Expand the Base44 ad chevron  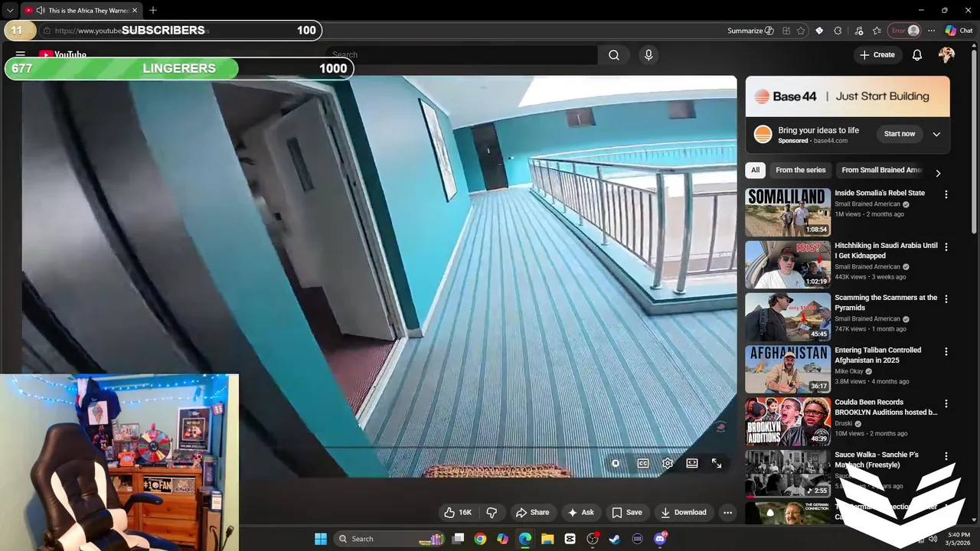click(x=936, y=134)
